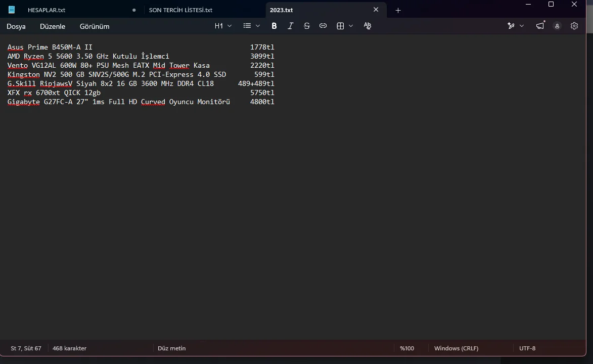Click the 468 karakter count

[x=70, y=348]
